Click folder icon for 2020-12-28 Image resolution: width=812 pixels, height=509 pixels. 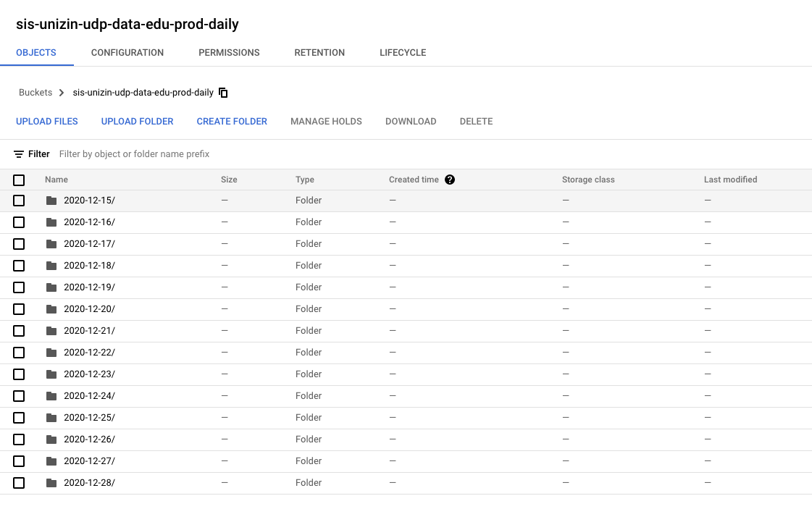pyautogui.click(x=51, y=483)
